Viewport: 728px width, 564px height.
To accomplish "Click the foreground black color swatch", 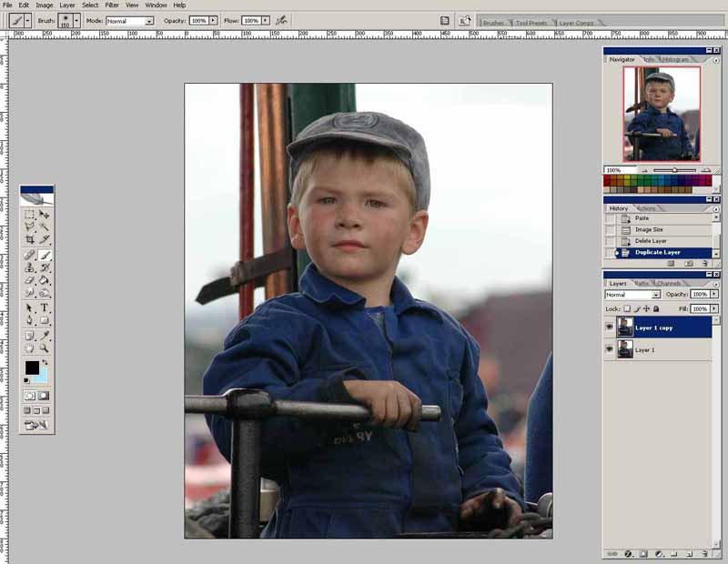I will coord(32,368).
